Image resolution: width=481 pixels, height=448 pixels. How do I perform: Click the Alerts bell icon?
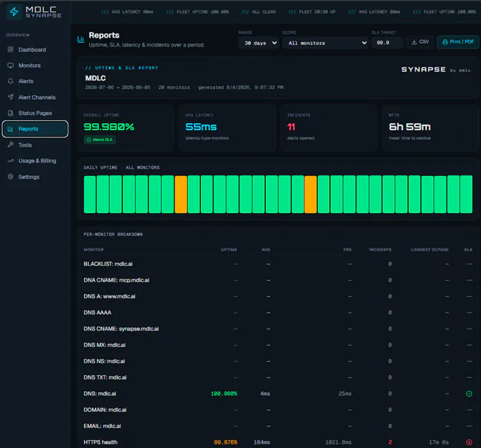coord(10,81)
